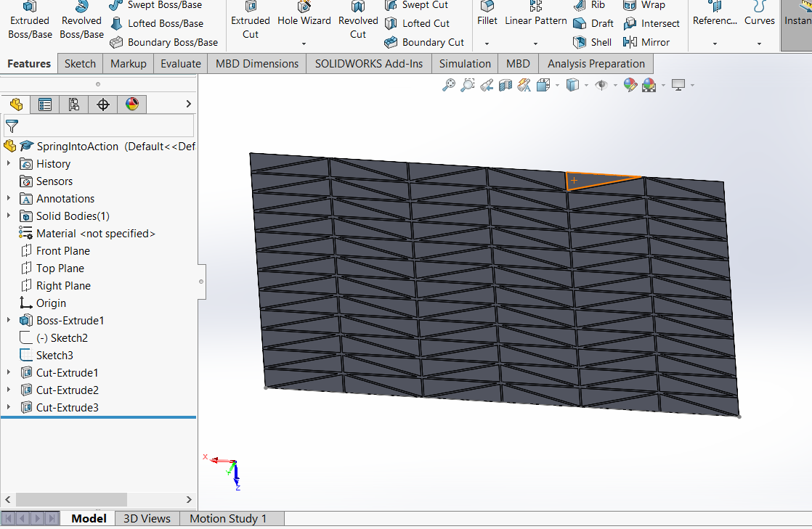Toggle Section View icon
This screenshot has height=529, width=812.
point(505,85)
